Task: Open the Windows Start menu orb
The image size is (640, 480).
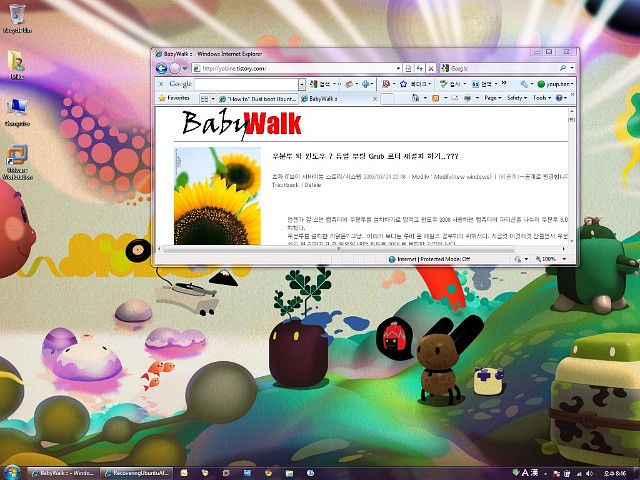Action: (11, 473)
